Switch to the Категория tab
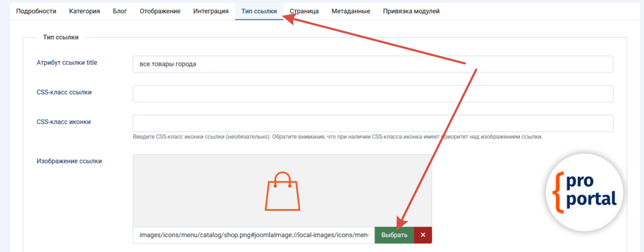 click(x=84, y=11)
